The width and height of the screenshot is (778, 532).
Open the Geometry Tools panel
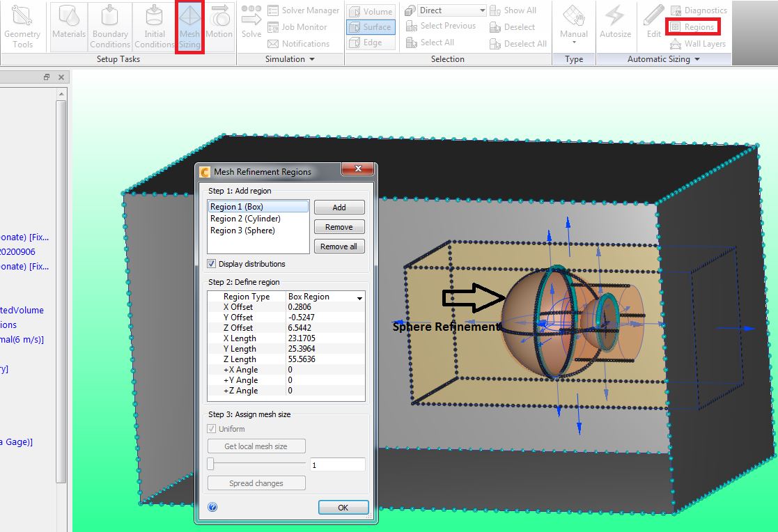(23, 26)
